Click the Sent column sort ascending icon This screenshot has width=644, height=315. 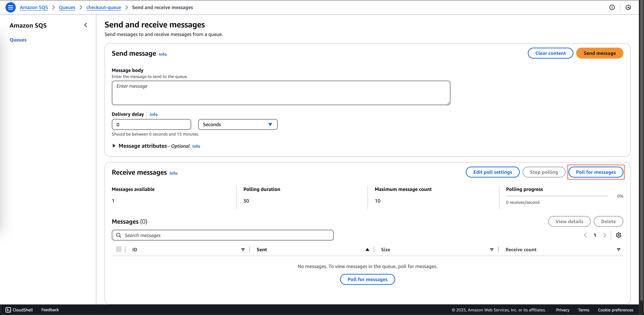coord(367,249)
